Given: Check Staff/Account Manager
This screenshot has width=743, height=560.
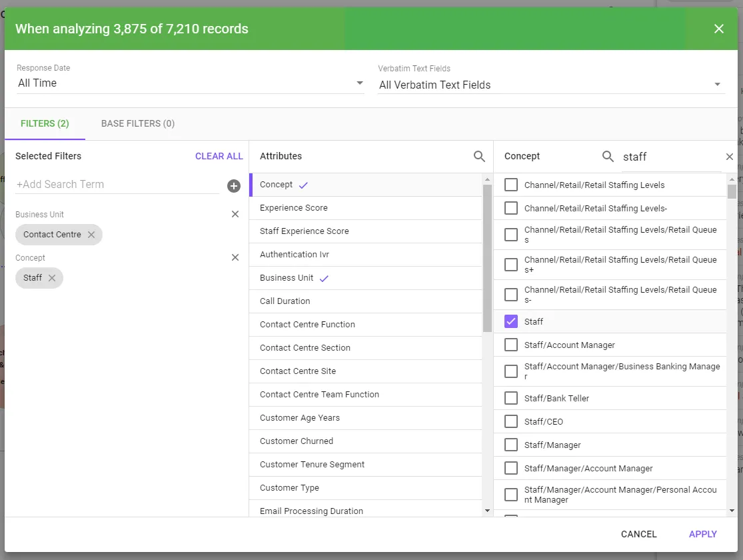Looking at the screenshot, I should click(511, 345).
